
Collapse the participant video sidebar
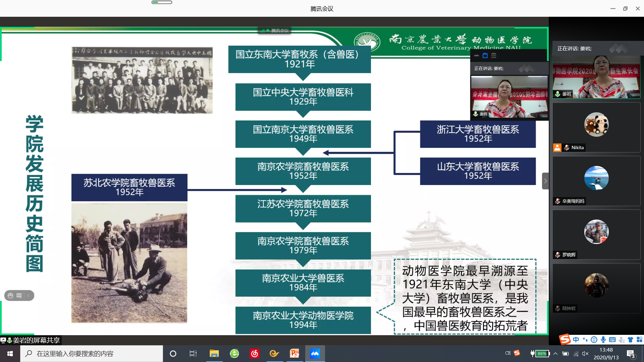click(545, 181)
